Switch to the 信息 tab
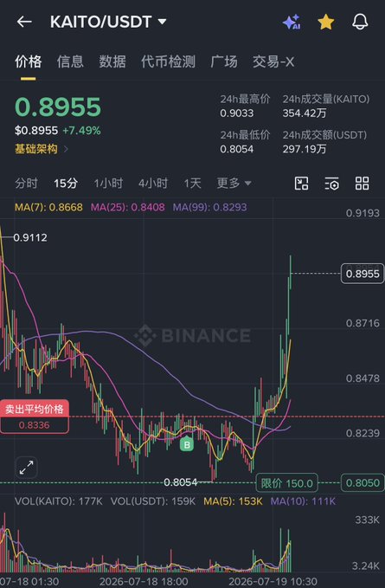This screenshot has height=588, width=385. point(70,61)
